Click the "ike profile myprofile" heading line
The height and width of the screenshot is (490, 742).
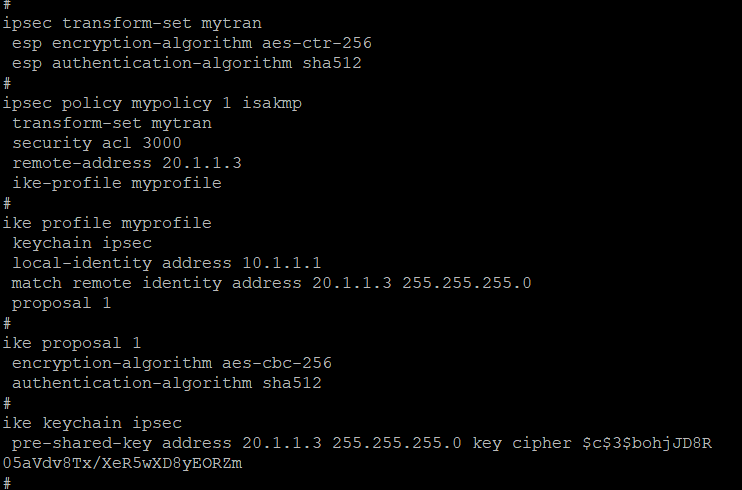(106, 223)
